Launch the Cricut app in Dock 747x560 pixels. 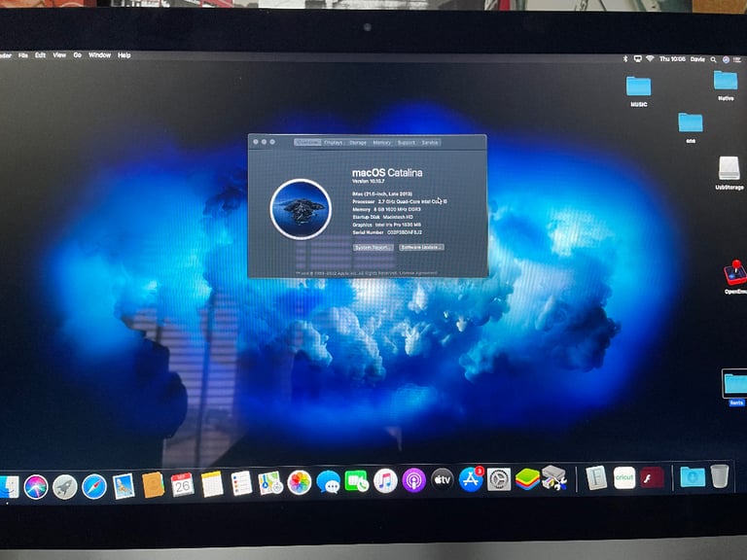[624, 477]
